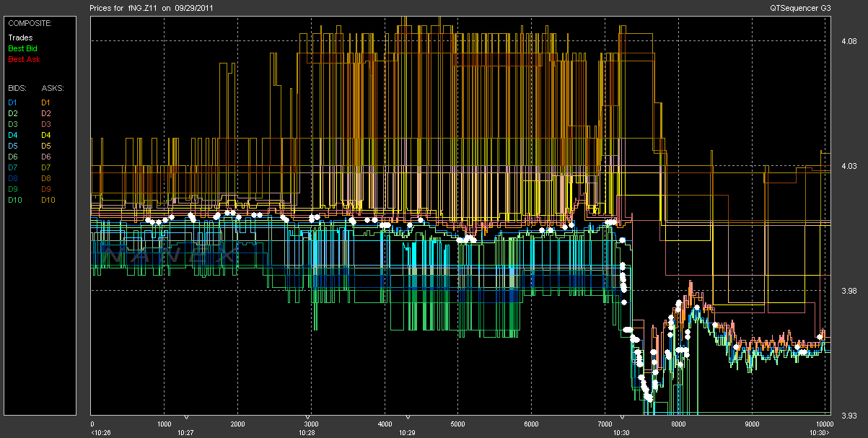Click D2 in the BIDS column
The width and height of the screenshot is (868, 438).
(x=12, y=114)
